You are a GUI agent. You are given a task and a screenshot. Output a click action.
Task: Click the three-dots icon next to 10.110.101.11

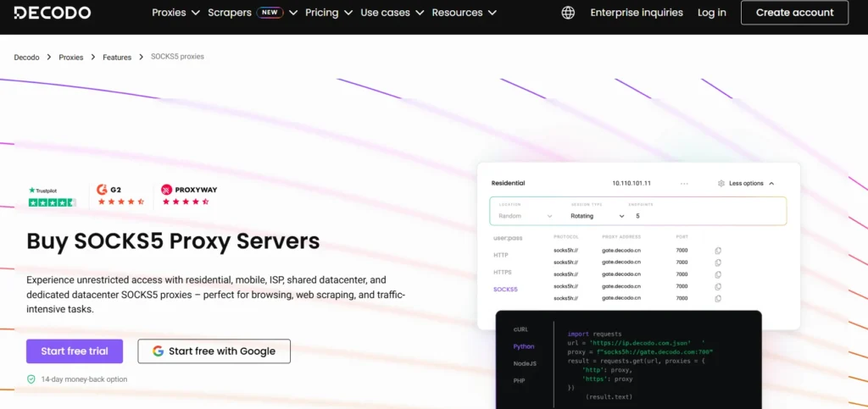tap(684, 184)
